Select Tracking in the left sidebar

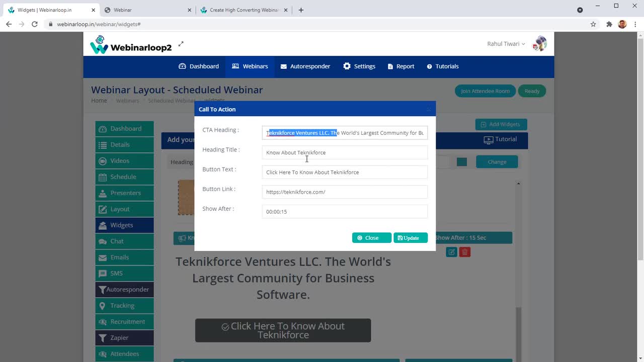[125, 306]
